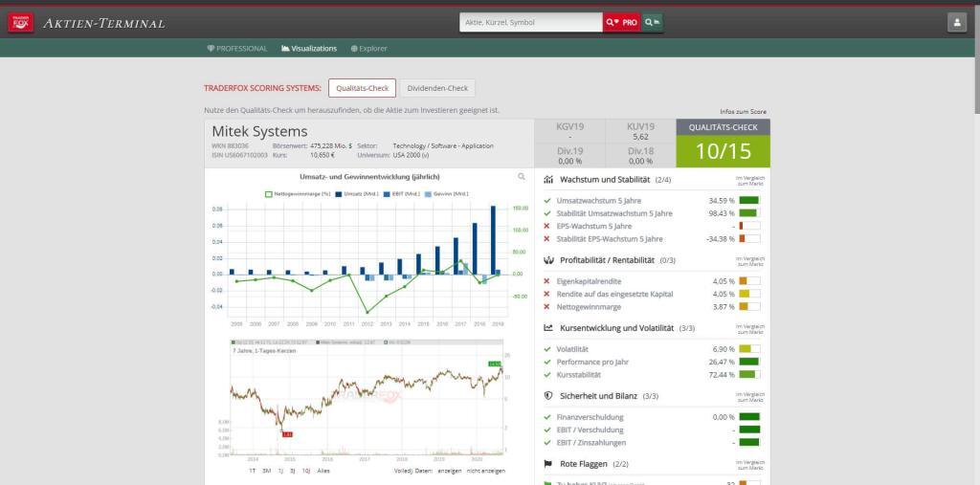Click the KGV19 metric cell
The image size is (980, 485).
(x=569, y=131)
